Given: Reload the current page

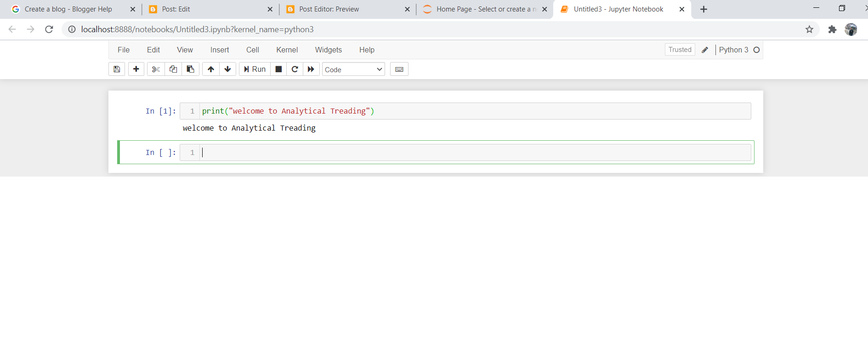Looking at the screenshot, I should [49, 29].
